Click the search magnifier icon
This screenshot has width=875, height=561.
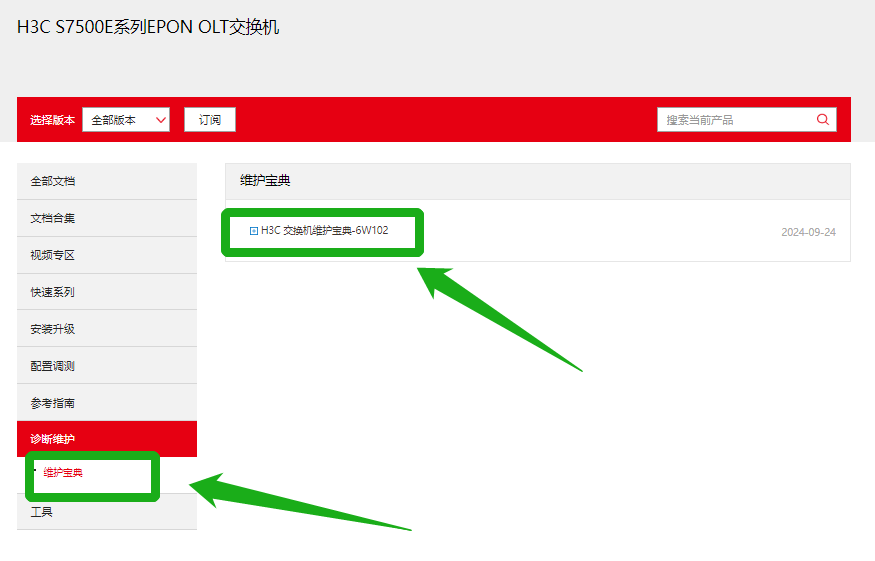pos(823,119)
